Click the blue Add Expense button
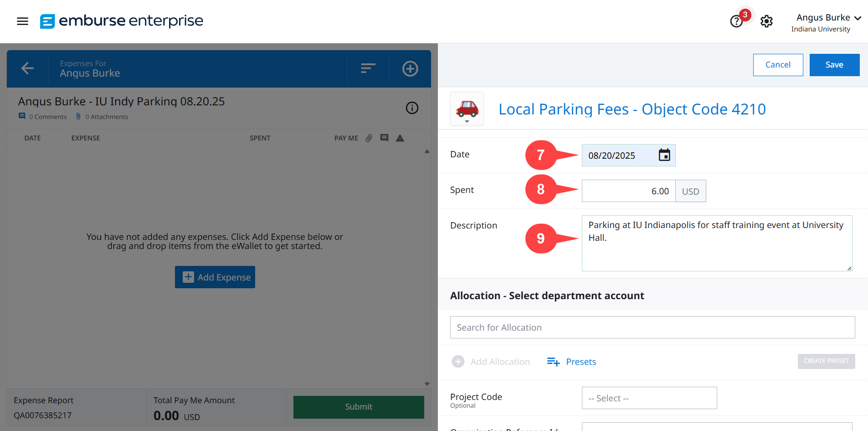Viewport: 868px width, 431px height. 215,277
